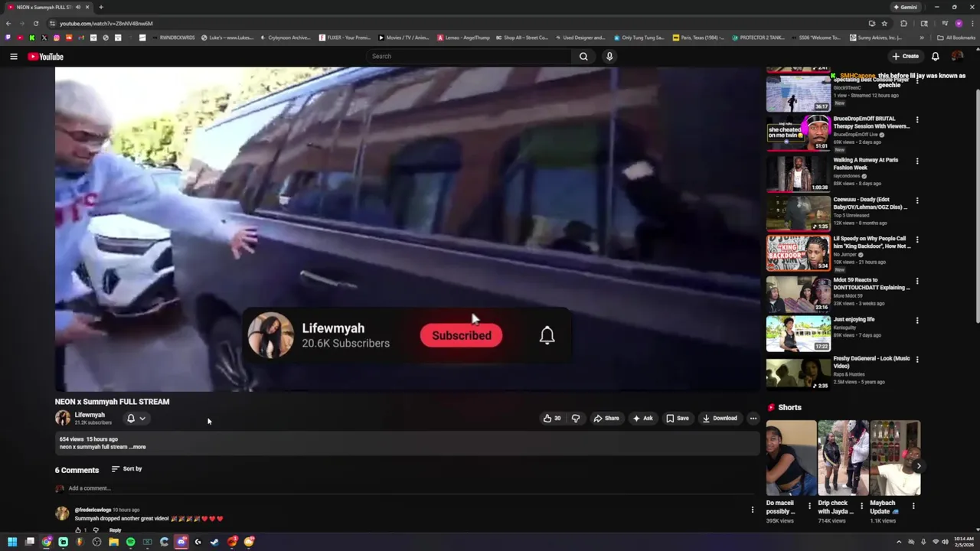Go to YouTube home via logo
The width and height of the screenshot is (980, 551).
(46, 57)
